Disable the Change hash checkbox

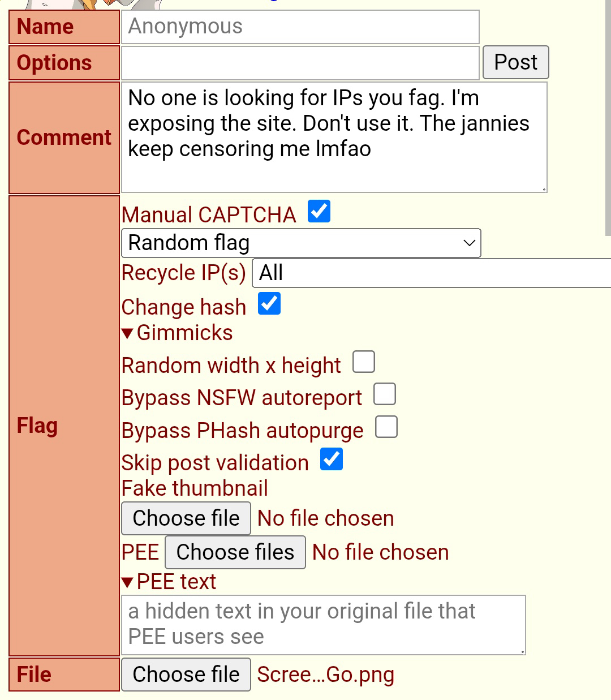(x=269, y=304)
